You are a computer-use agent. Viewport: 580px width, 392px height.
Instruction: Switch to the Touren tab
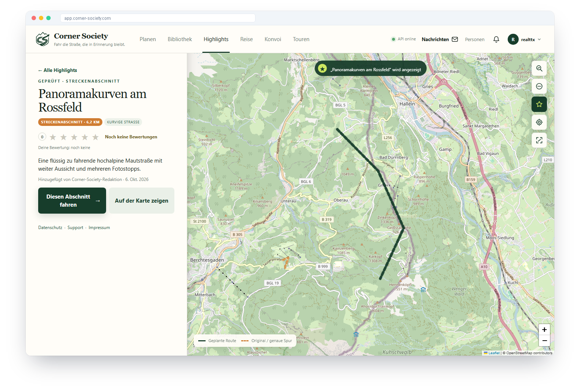pyautogui.click(x=301, y=39)
